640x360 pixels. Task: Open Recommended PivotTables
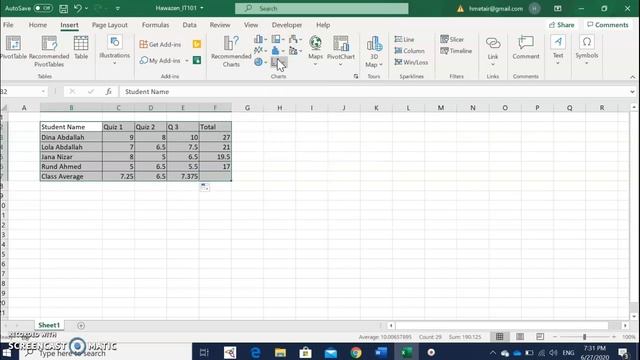coord(49,51)
